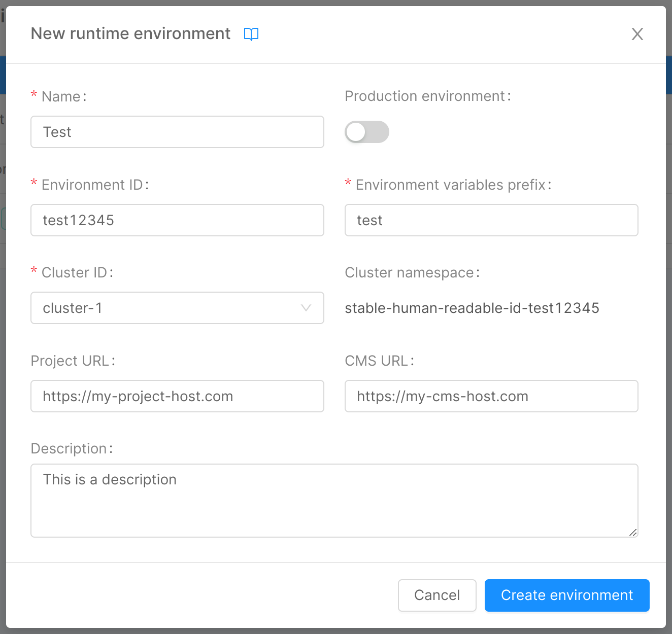Select the Cluster namespace text
Image resolution: width=672 pixels, height=634 pixels.
(472, 308)
